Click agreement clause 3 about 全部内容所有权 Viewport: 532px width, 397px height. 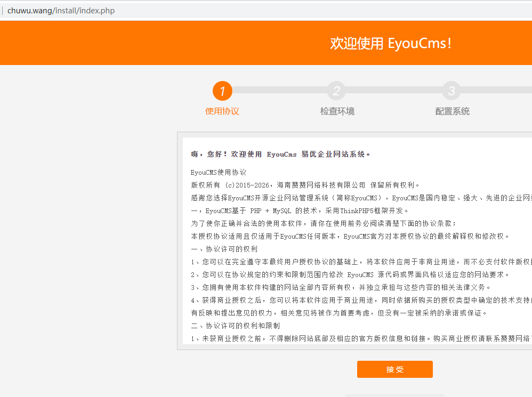(341, 287)
